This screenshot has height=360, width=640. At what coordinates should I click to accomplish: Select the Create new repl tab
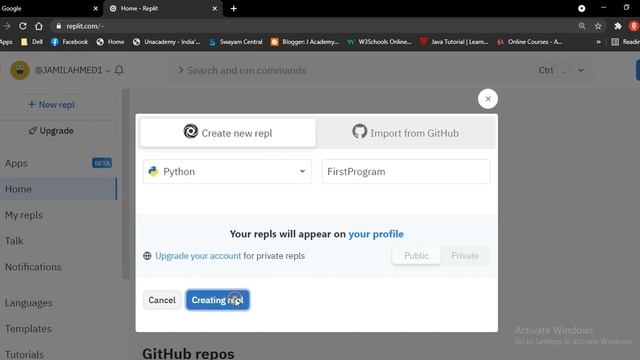point(228,133)
